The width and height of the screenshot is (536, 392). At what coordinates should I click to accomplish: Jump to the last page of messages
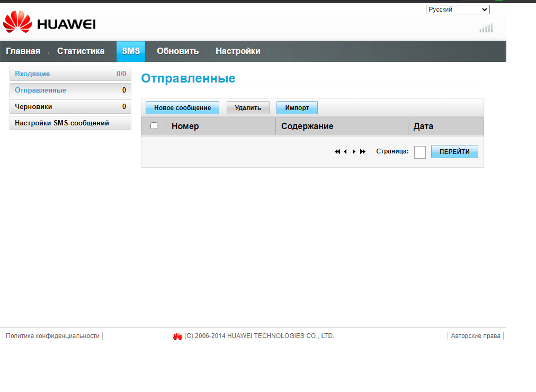[363, 152]
